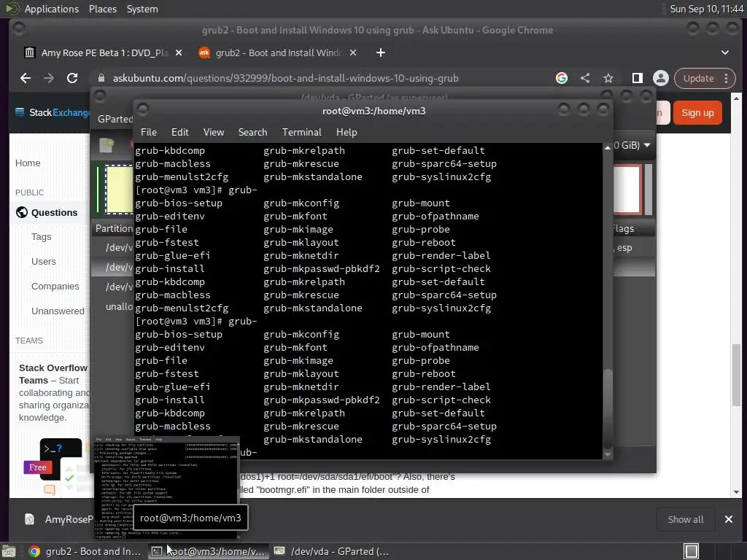Go to Home in Ask Ubuntu sidebar

coord(28,163)
